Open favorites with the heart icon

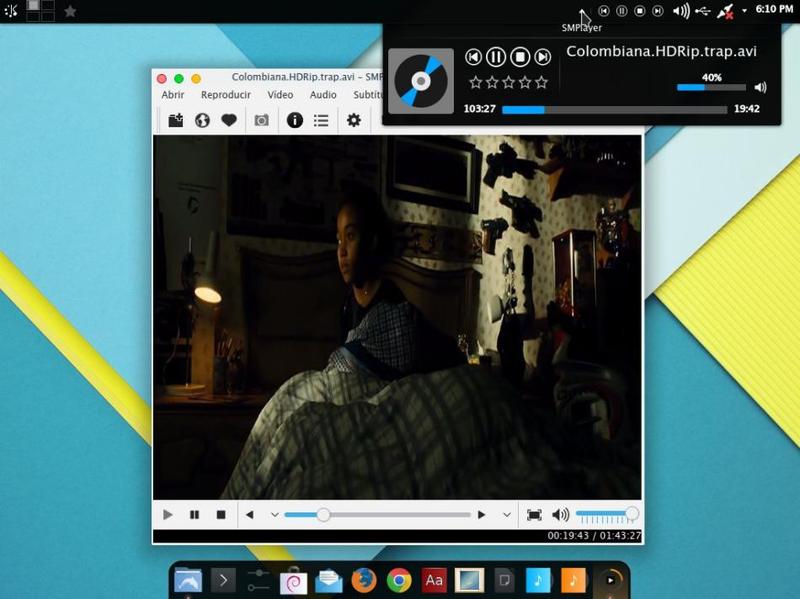229,120
